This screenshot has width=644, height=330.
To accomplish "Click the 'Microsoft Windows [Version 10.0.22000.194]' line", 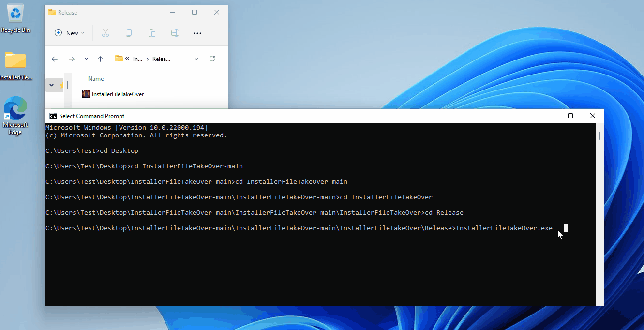I will click(127, 128).
